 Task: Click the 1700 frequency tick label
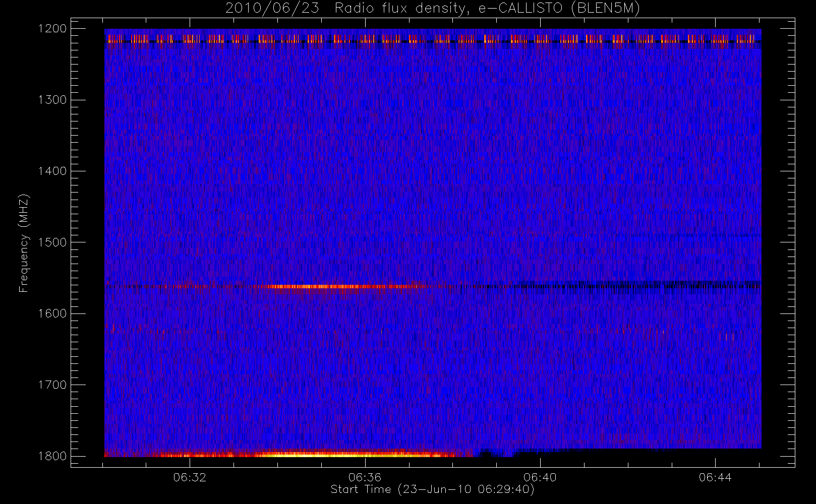pos(52,385)
